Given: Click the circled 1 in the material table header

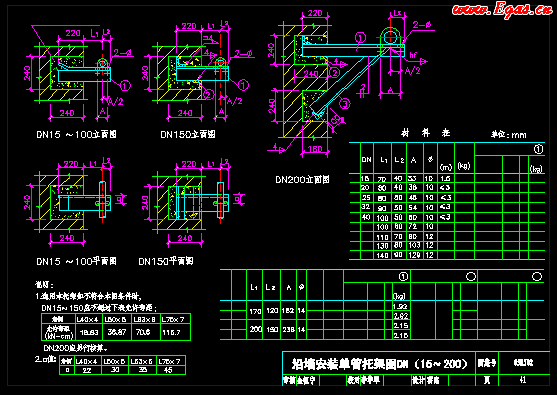Looking at the screenshot, I should pos(539,150).
